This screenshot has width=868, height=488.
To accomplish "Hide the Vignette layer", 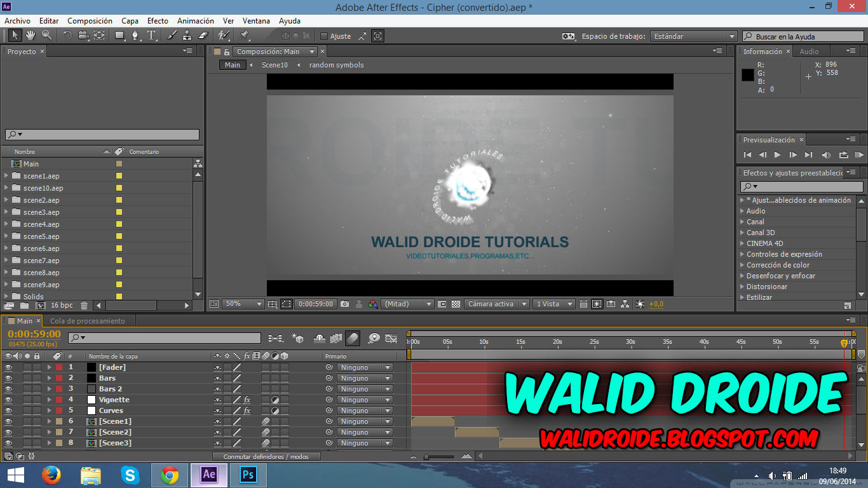I will [x=8, y=400].
